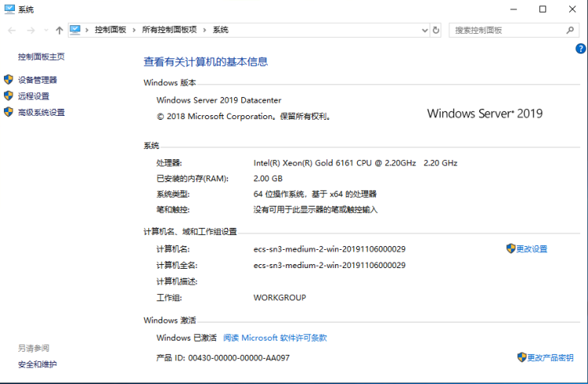
Task: Click shield icon beside 更改产品密钥
Action: point(522,357)
